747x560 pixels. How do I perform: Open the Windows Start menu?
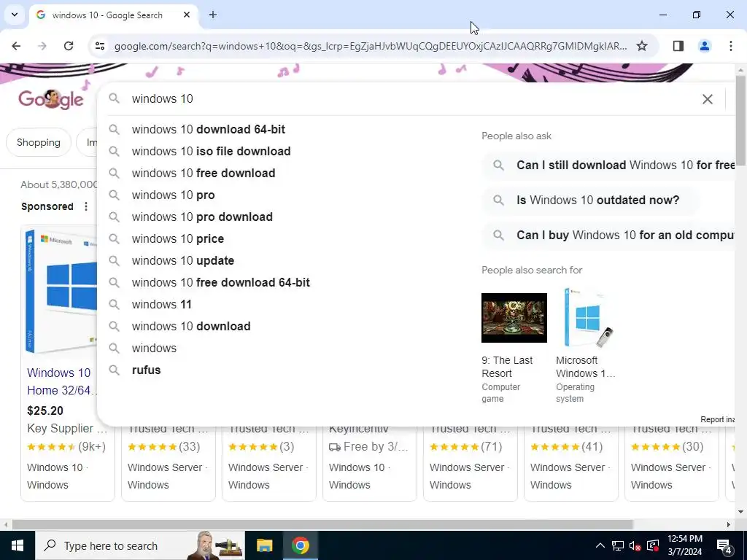pyautogui.click(x=18, y=545)
